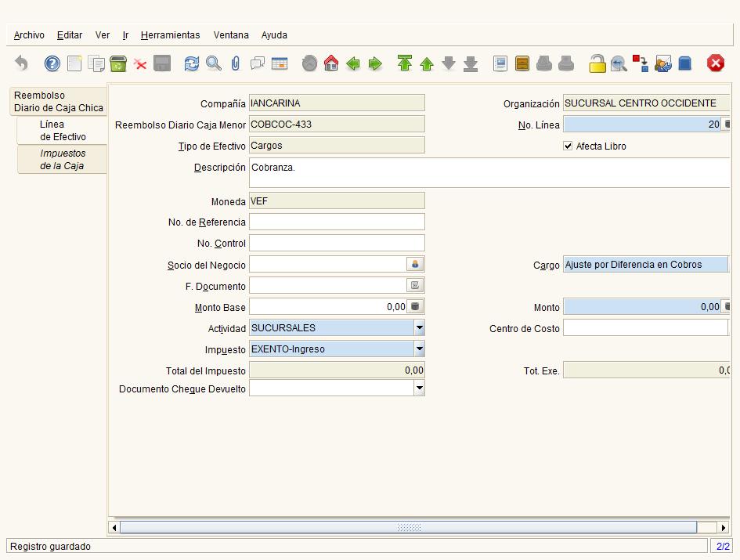Open the Herramientas menu
Viewport: 740px width, 560px height.
click(x=171, y=35)
